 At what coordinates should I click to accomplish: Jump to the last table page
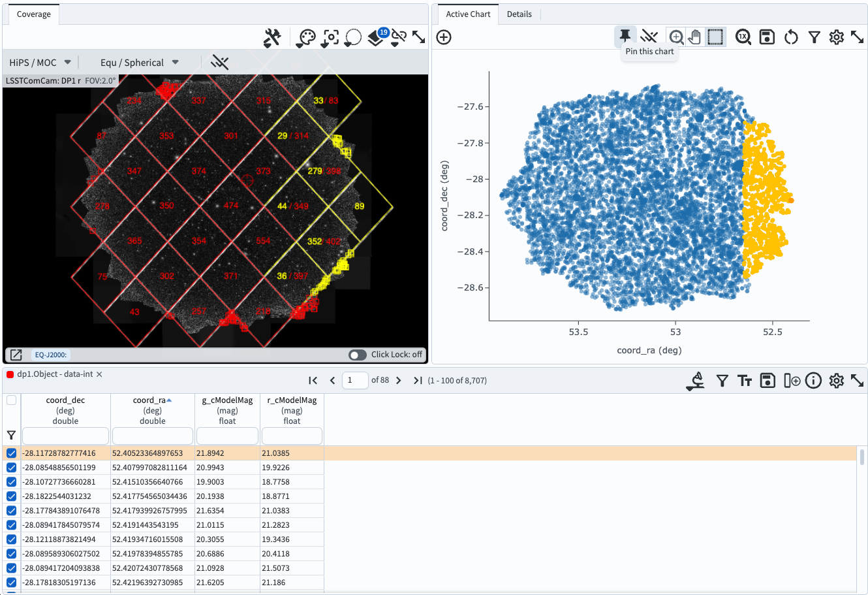tap(418, 381)
